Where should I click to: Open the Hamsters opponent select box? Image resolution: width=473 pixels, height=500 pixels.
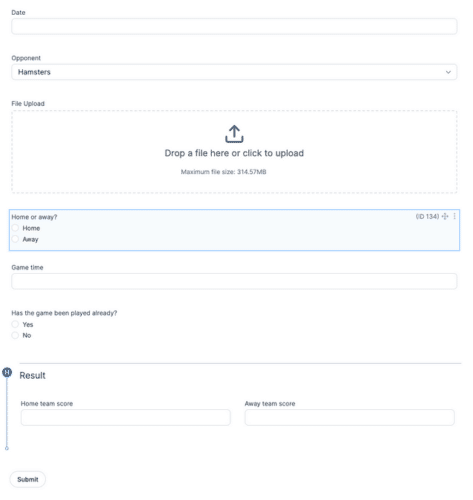pyautogui.click(x=234, y=72)
